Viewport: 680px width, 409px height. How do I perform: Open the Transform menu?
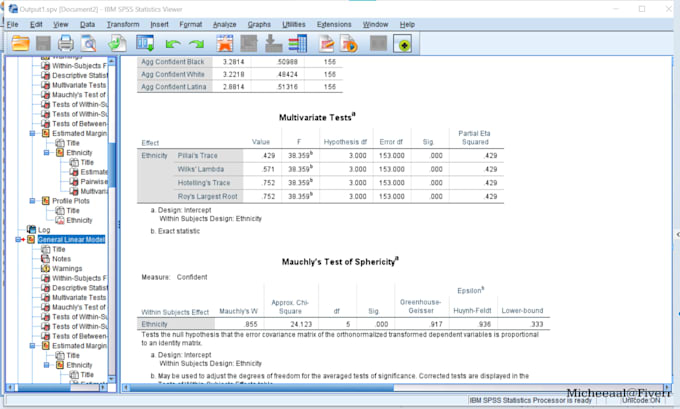pos(123,24)
